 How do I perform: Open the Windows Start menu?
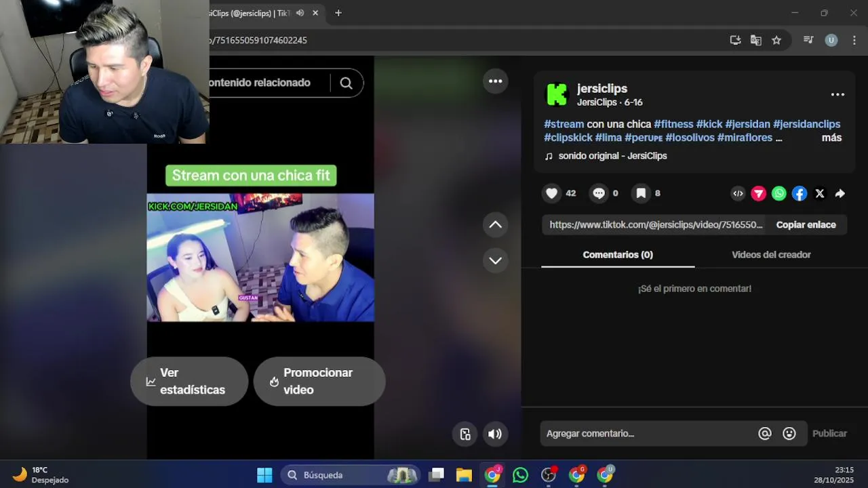pyautogui.click(x=264, y=475)
